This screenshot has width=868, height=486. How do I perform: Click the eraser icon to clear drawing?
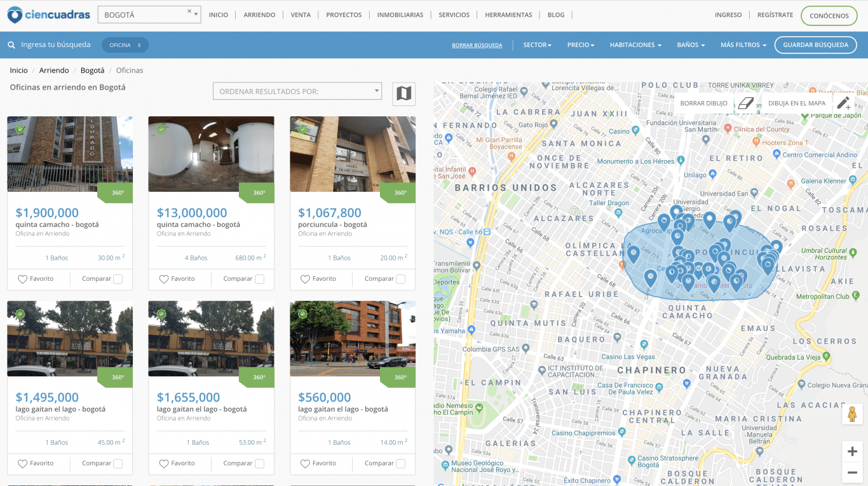(x=745, y=103)
